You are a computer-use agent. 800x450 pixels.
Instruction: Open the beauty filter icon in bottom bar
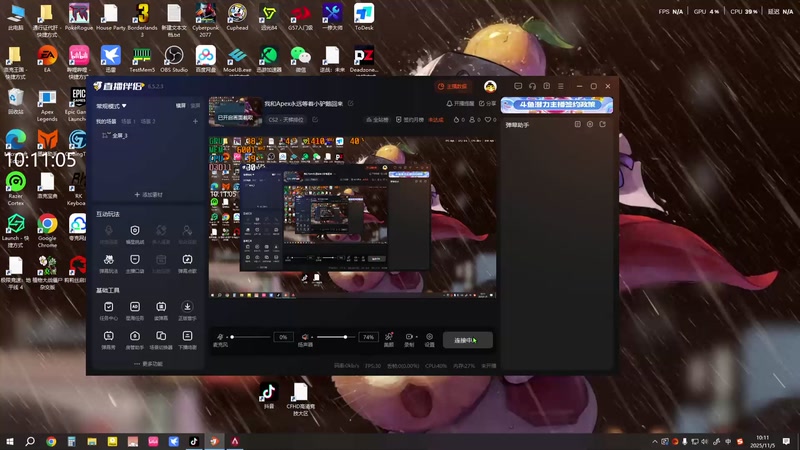[389, 336]
